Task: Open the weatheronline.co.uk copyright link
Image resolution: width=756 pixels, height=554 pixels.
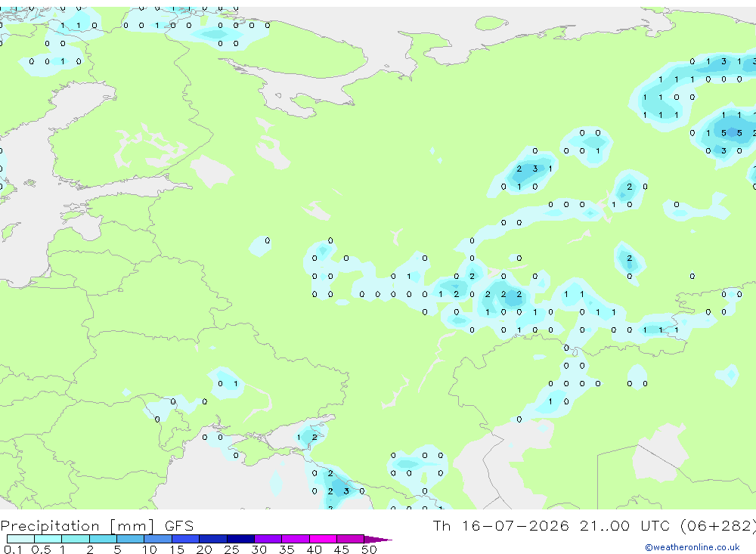Action: point(692,547)
